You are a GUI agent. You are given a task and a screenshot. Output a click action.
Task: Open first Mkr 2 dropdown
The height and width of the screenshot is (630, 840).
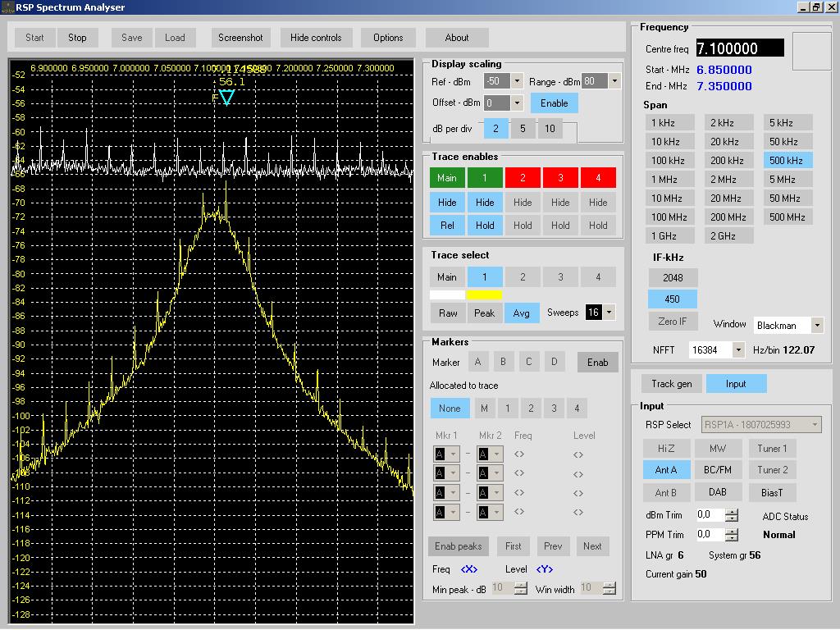pos(490,454)
